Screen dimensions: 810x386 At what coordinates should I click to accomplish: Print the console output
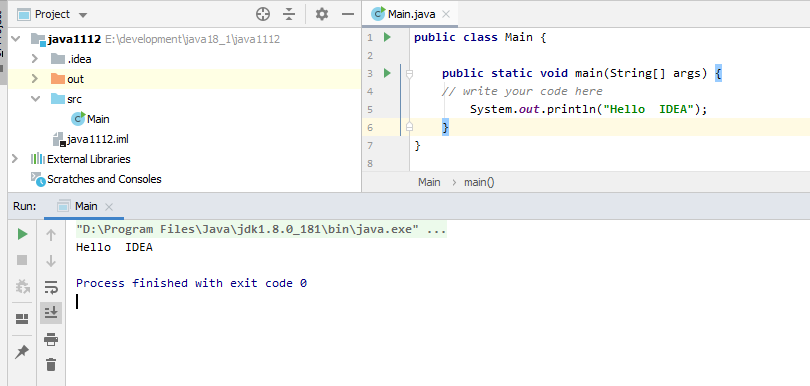coord(51,339)
